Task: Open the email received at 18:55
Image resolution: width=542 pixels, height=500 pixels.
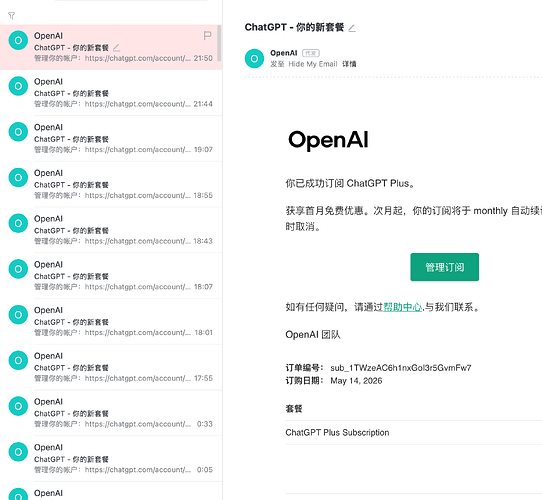Action: click(111, 184)
